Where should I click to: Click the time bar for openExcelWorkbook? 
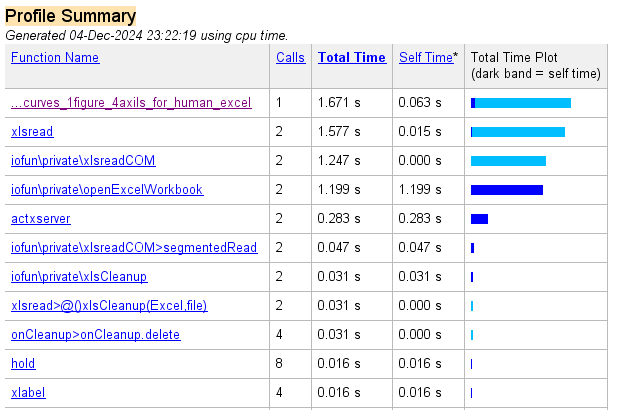coord(507,190)
